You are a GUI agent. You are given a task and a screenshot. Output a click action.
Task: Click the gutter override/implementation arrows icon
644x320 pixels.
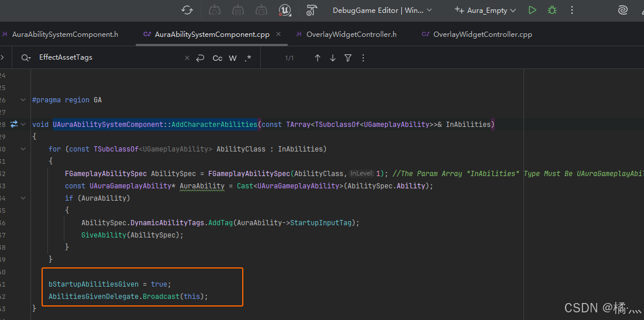point(14,124)
